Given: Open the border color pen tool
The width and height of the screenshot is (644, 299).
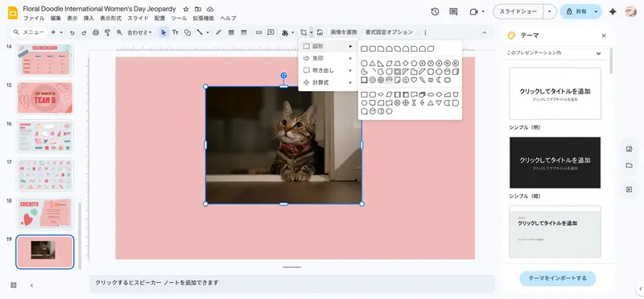Looking at the screenshot, I should pyautogui.click(x=218, y=32).
